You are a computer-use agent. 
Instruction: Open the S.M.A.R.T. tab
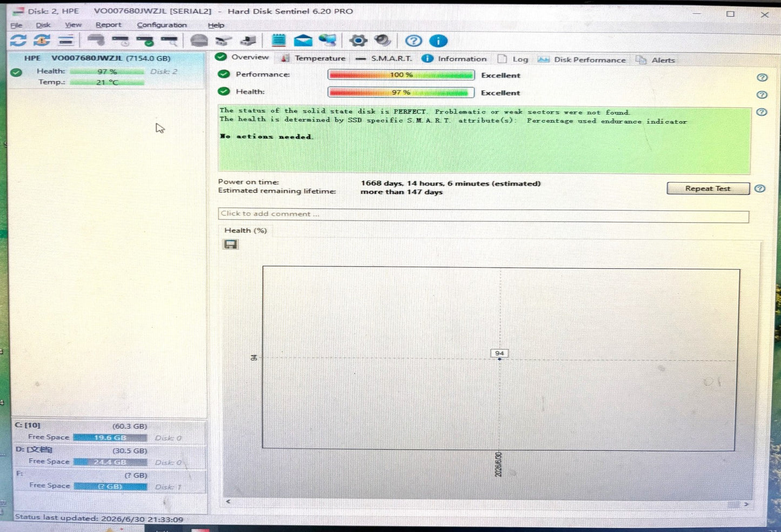pyautogui.click(x=384, y=58)
